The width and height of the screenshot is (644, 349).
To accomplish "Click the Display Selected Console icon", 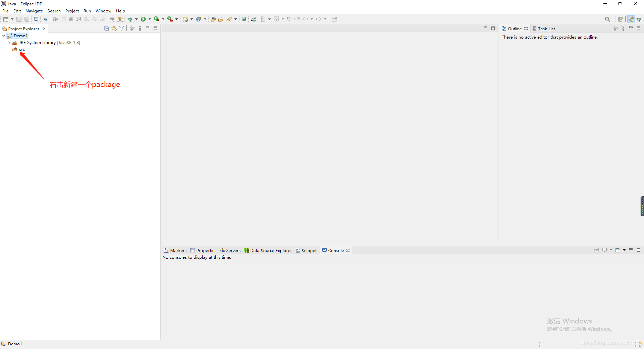I will [x=604, y=250].
